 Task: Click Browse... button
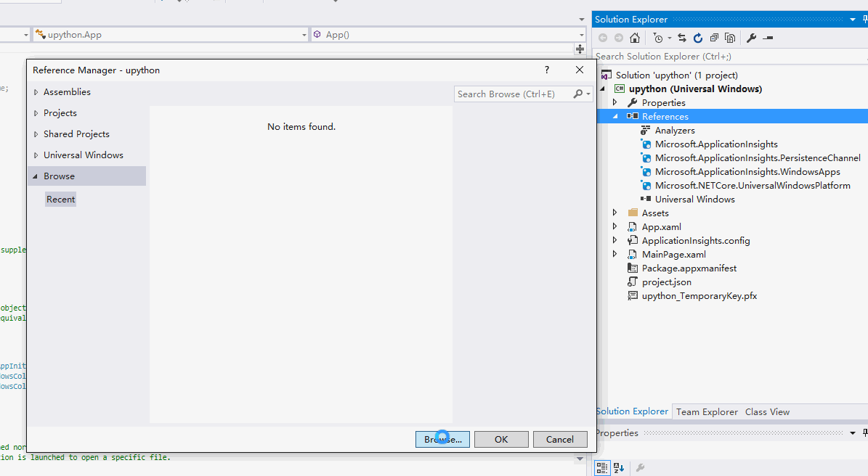pos(442,440)
